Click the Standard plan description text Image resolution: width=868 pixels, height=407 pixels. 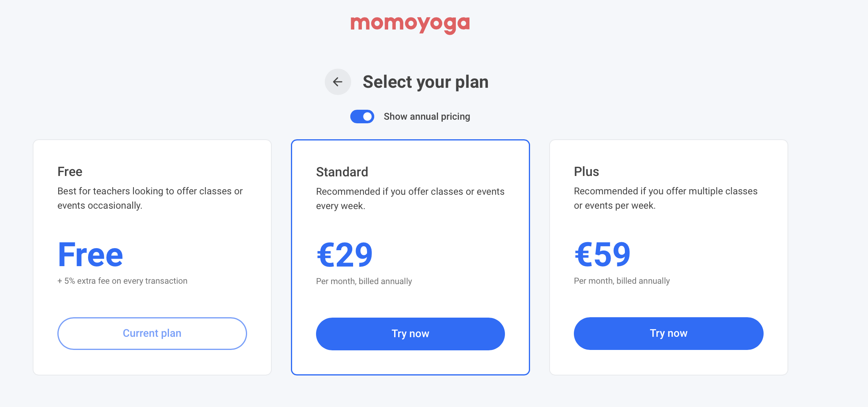coord(410,199)
